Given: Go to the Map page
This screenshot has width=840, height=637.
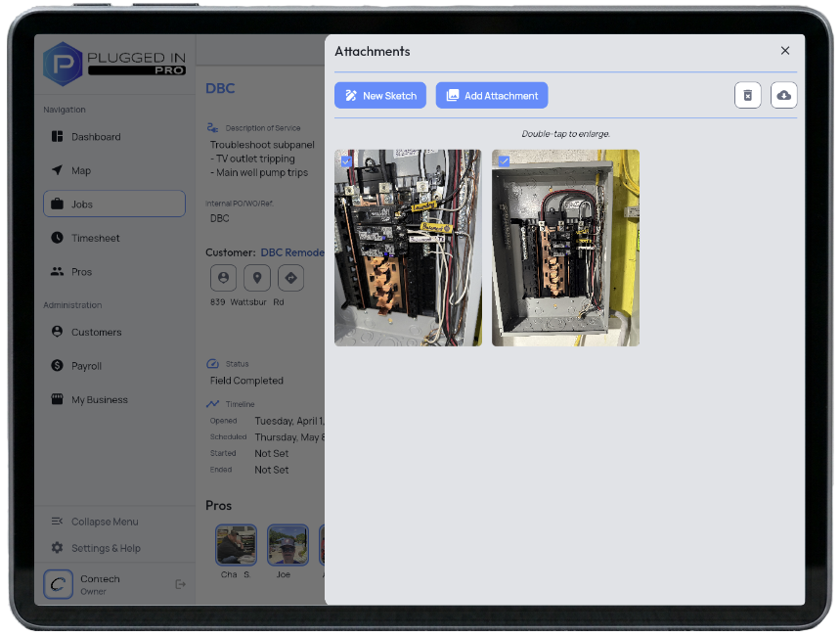Looking at the screenshot, I should click(81, 170).
